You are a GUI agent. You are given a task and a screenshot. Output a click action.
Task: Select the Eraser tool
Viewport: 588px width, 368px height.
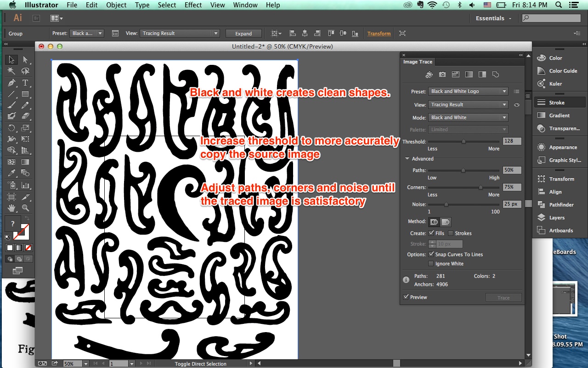point(25,116)
